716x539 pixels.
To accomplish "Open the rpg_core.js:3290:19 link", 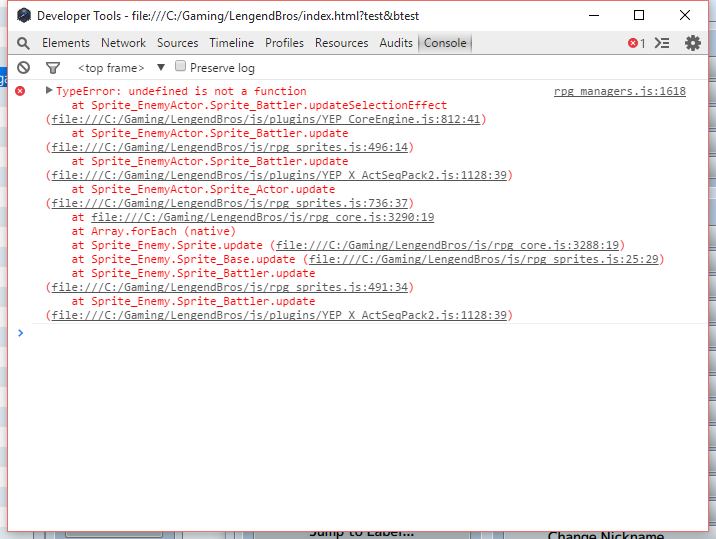I will 262,217.
